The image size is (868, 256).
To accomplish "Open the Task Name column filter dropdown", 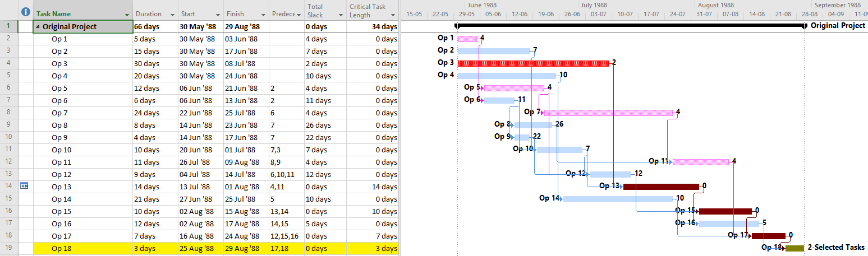I will pyautogui.click(x=127, y=15).
